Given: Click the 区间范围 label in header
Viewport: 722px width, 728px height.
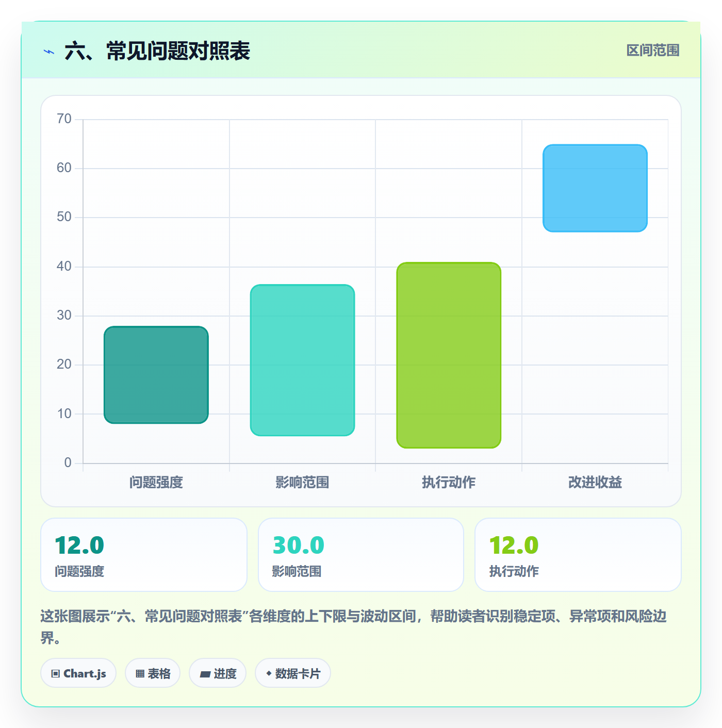Looking at the screenshot, I should (x=653, y=51).
